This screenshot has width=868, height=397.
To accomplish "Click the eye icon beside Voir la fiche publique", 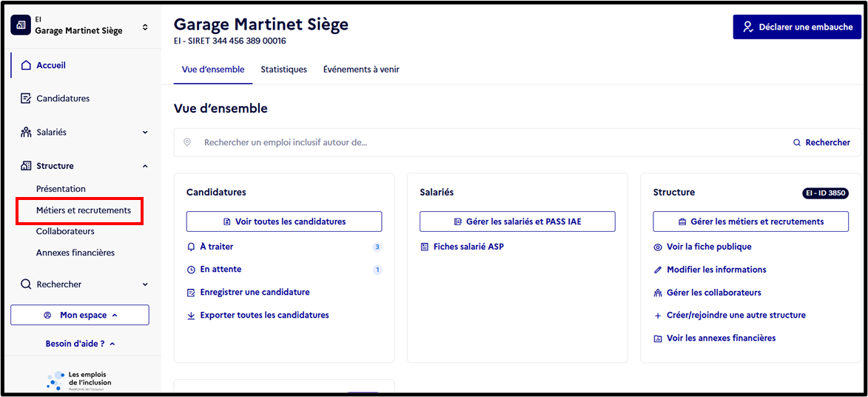I will tap(658, 247).
